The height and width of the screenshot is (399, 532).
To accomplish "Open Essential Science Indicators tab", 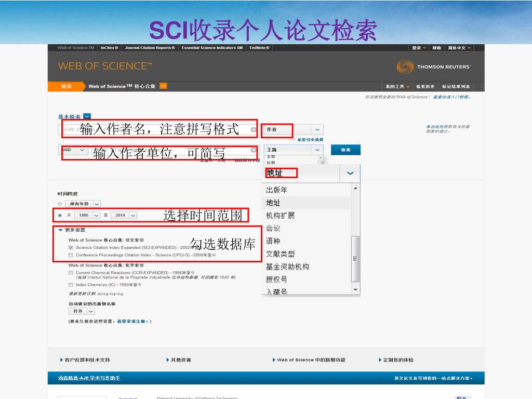I will coord(212,48).
